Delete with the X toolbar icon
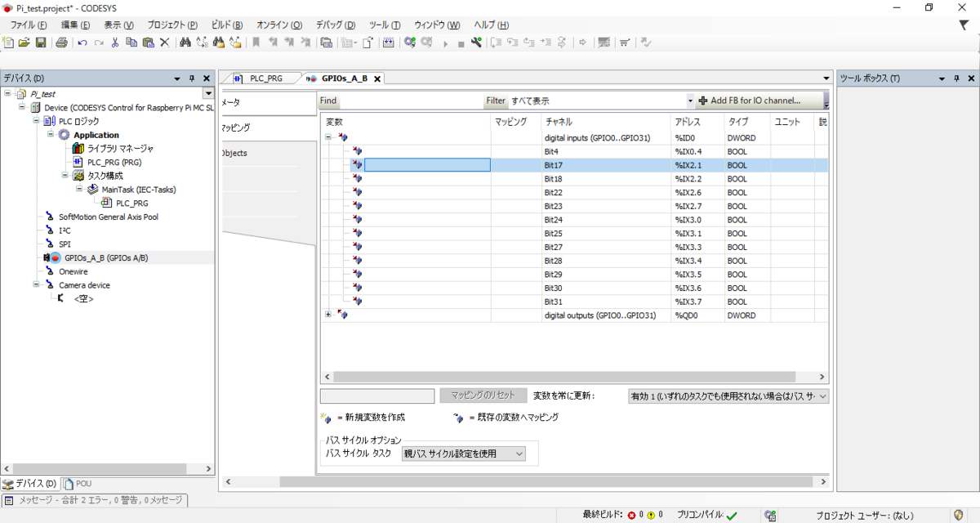This screenshot has height=523, width=980. (164, 42)
